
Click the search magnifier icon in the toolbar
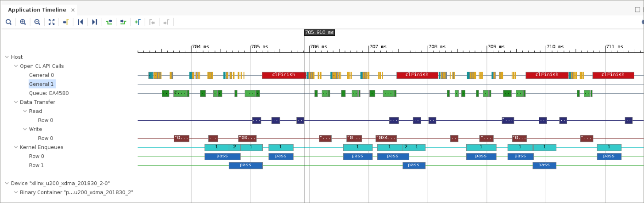pyautogui.click(x=8, y=22)
